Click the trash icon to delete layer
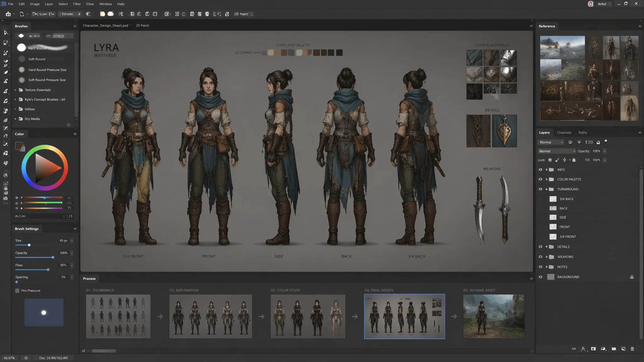The height and width of the screenshot is (362, 644). pos(632,349)
